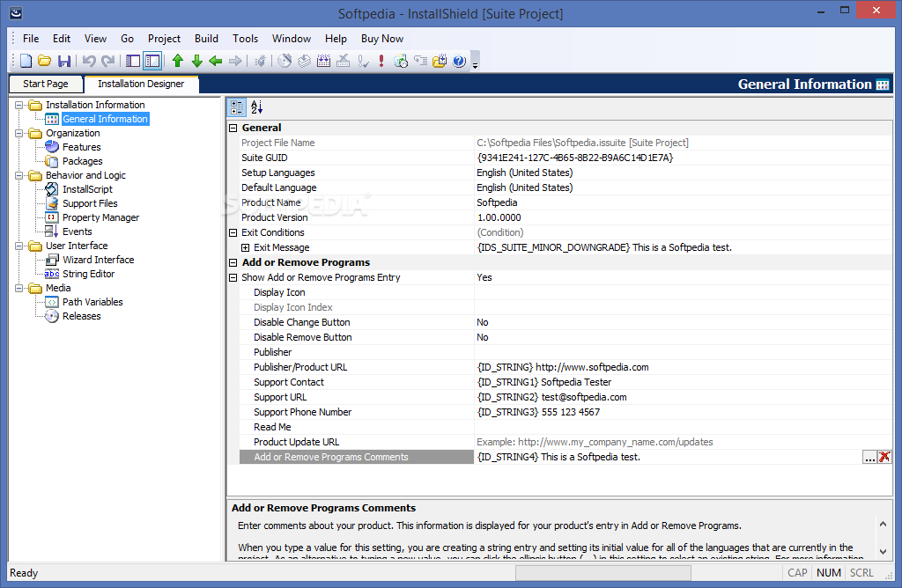Open the Events tree node

[78, 232]
